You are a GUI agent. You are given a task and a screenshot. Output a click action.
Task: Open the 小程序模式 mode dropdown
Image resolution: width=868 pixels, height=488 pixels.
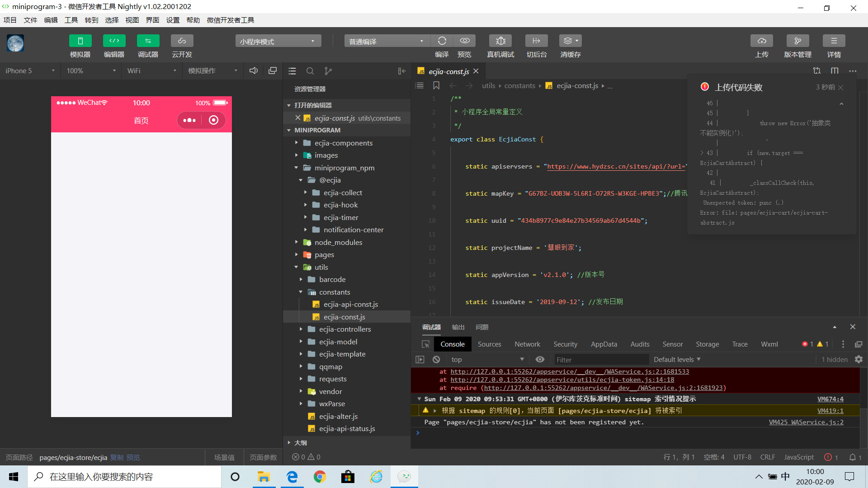tap(278, 41)
